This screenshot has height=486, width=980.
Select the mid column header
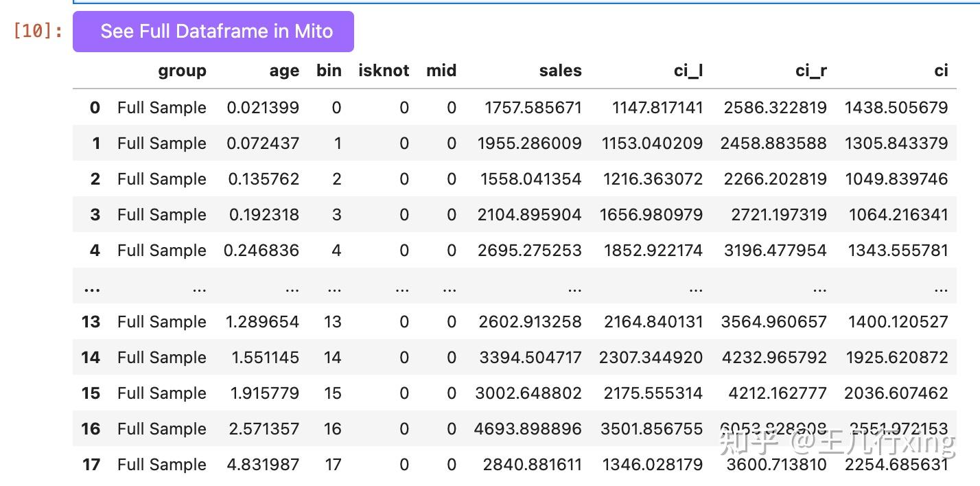[x=441, y=71]
